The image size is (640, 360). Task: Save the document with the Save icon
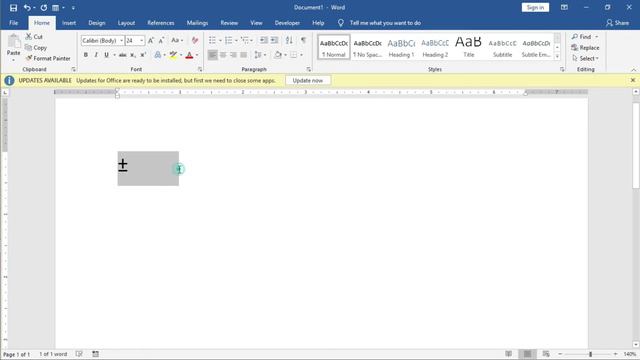(13, 8)
